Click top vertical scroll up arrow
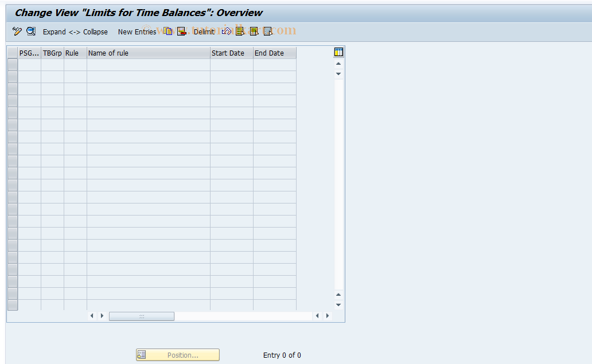Viewport: 592px width, 364px height. click(338, 64)
